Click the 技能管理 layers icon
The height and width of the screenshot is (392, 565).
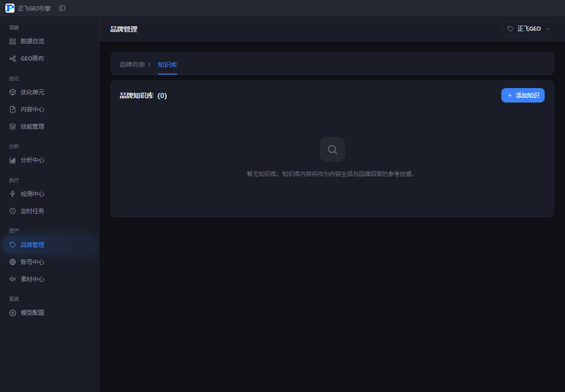click(x=13, y=126)
